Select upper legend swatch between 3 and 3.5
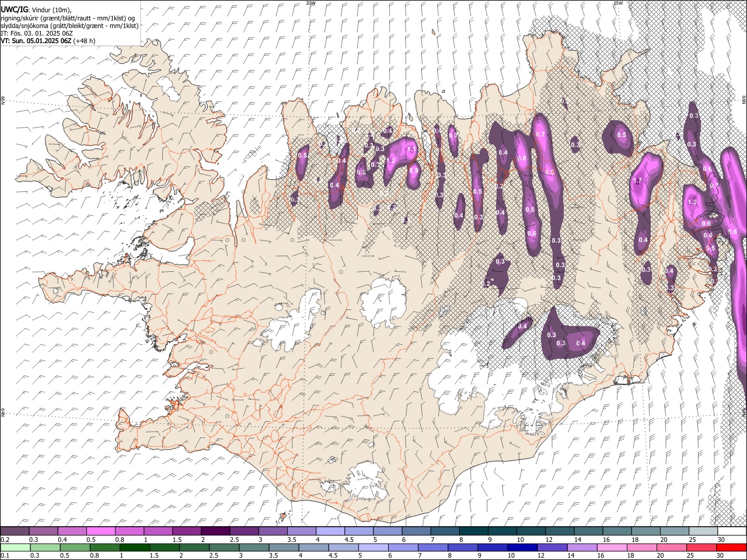 (273, 531)
